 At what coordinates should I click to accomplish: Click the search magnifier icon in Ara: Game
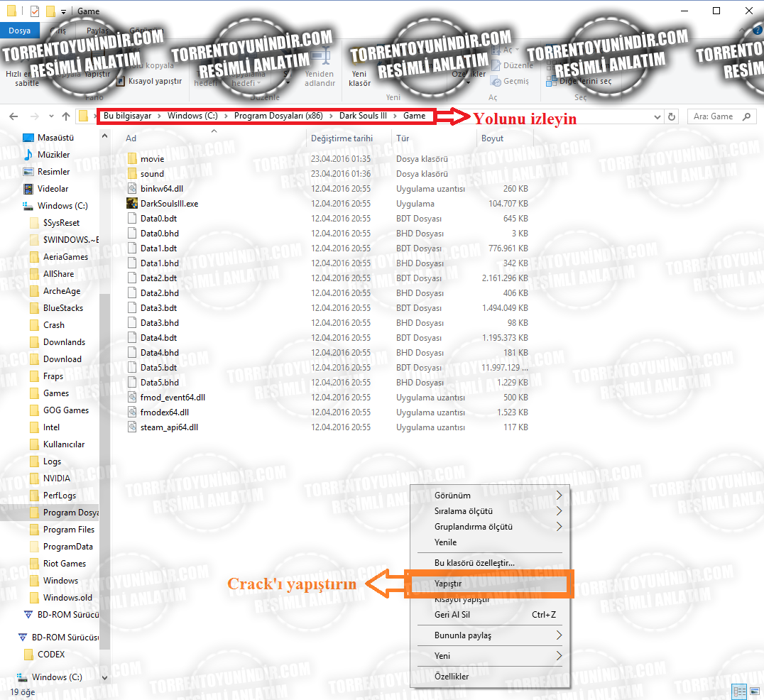pyautogui.click(x=746, y=116)
